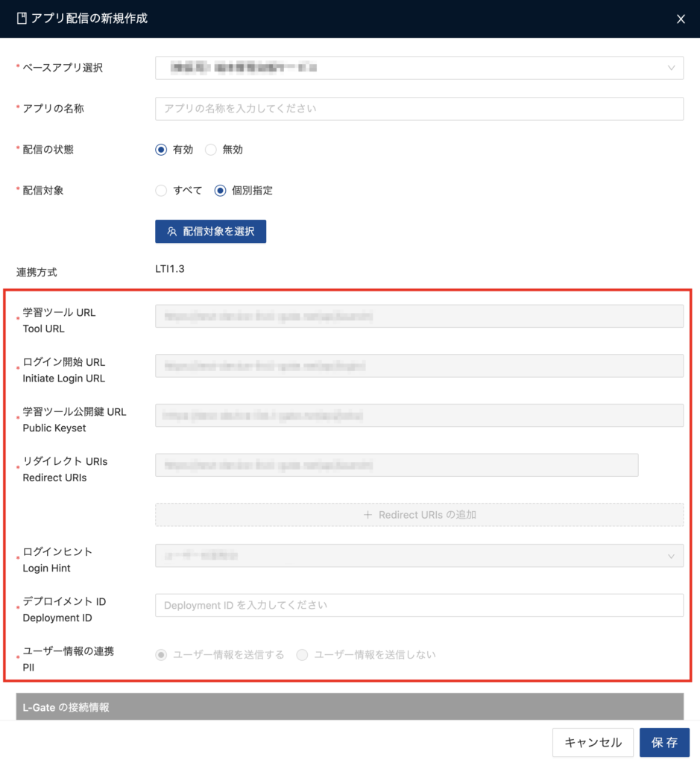This screenshot has height=763, width=700.
Task: Click the 保存 button
Action: (x=664, y=743)
